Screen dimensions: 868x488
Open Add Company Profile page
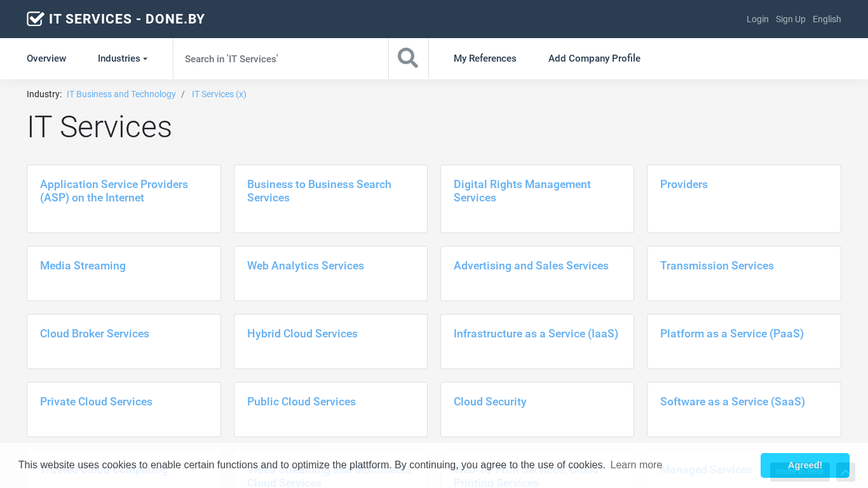[x=594, y=58]
